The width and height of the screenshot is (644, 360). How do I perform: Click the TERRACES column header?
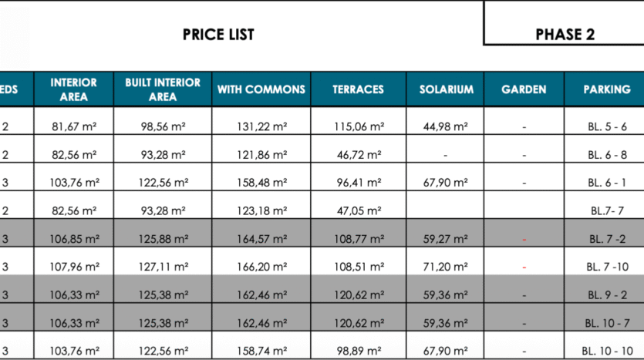click(358, 89)
